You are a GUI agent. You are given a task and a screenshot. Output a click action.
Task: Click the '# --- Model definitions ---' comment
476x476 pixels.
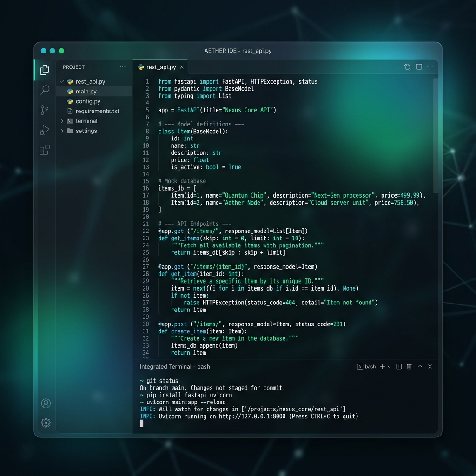[x=201, y=124]
